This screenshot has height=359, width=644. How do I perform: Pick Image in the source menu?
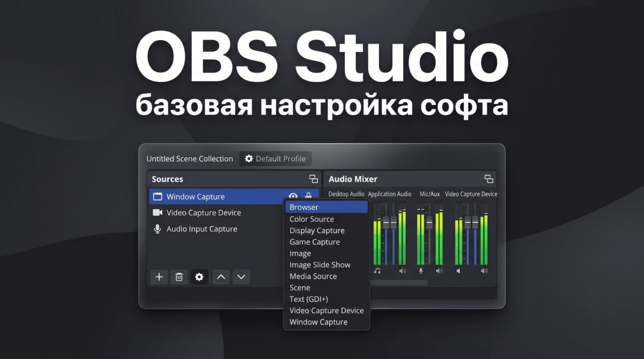click(327, 253)
